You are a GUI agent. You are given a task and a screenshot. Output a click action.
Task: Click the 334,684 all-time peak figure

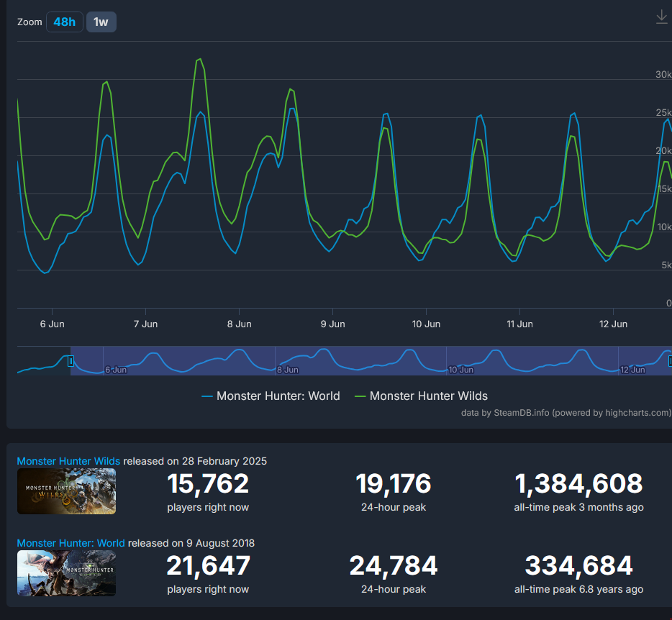coord(578,565)
